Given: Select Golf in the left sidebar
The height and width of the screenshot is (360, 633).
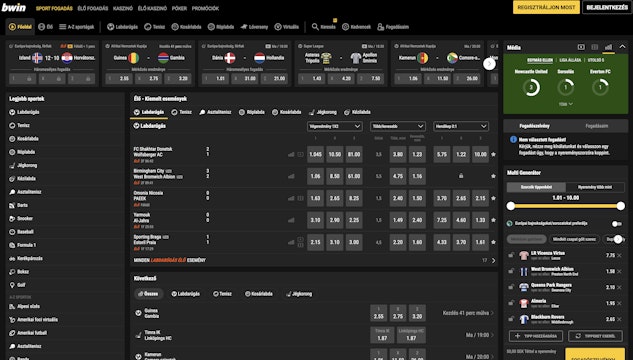Looking at the screenshot, I should pyautogui.click(x=21, y=285).
